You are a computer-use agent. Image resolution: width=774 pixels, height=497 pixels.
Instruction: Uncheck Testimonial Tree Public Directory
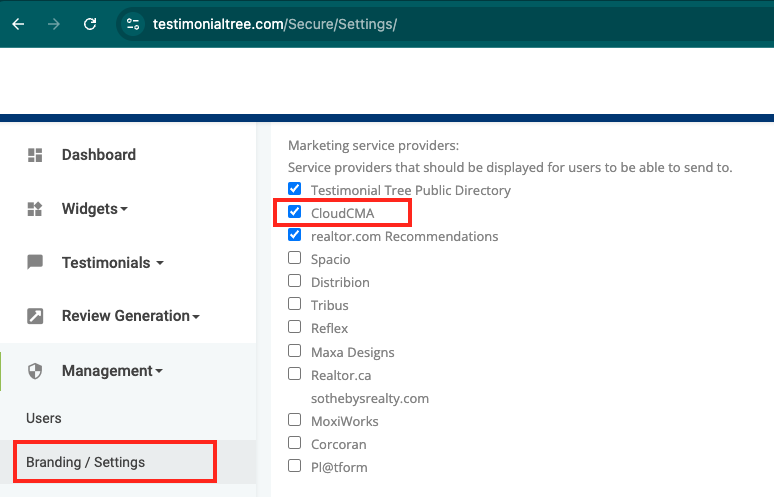click(295, 189)
